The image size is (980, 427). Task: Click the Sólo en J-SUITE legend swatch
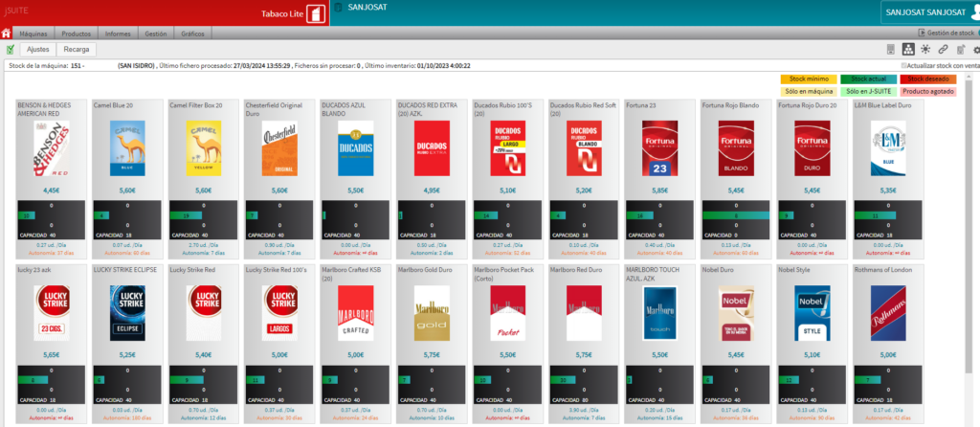pos(868,92)
